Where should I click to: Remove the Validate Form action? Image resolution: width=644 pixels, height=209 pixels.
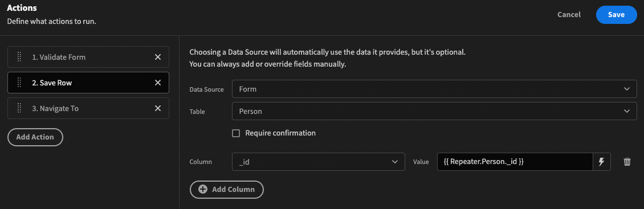click(x=157, y=57)
